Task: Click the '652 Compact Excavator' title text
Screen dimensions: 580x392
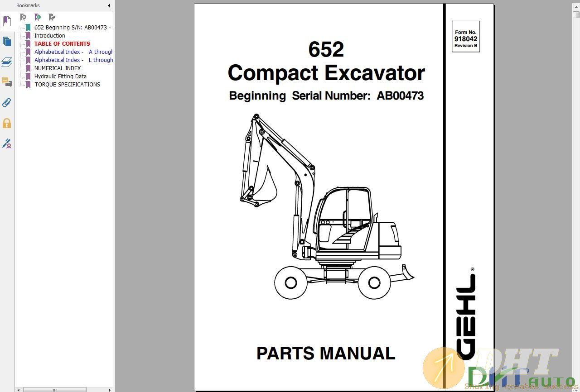Action: (326, 62)
